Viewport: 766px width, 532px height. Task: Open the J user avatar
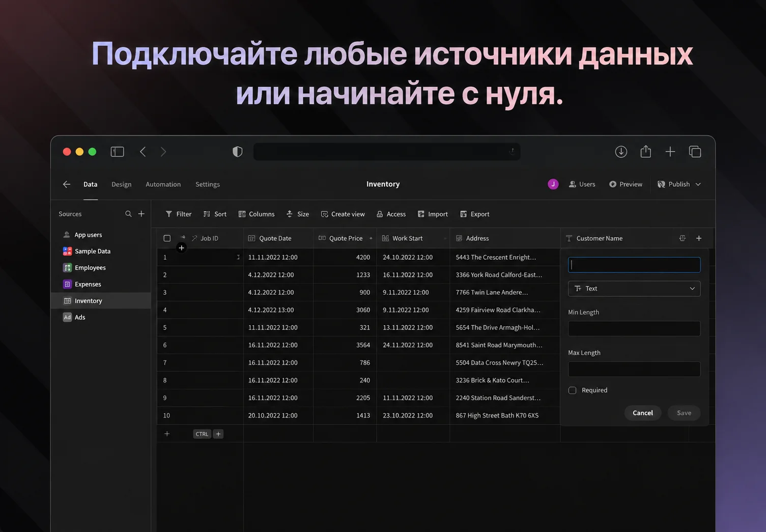click(x=553, y=184)
